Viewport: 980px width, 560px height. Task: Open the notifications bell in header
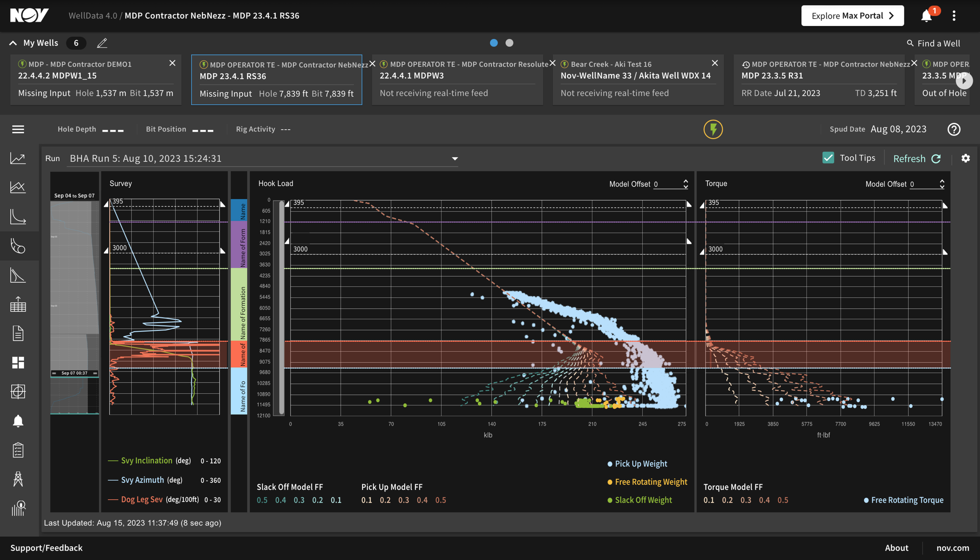[x=926, y=16]
